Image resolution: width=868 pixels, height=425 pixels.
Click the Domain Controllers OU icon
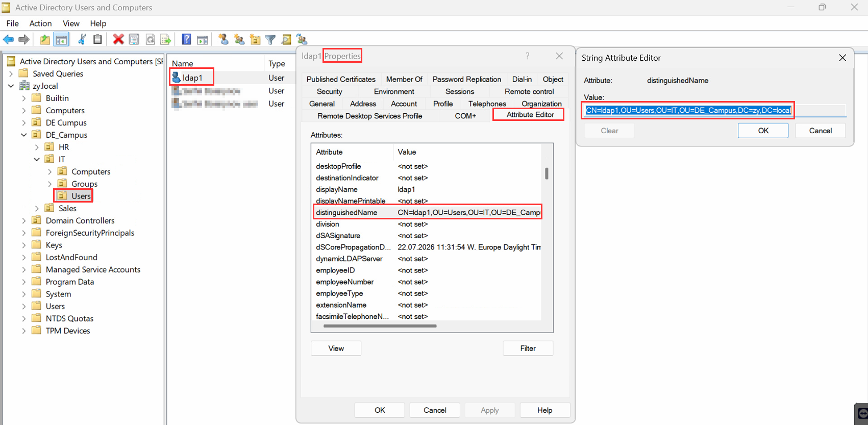point(37,220)
